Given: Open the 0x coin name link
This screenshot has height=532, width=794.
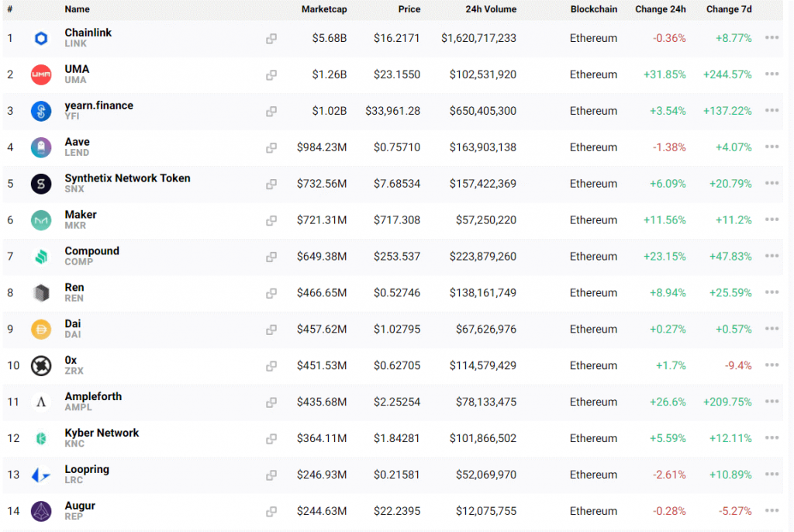Looking at the screenshot, I should 71,360.
